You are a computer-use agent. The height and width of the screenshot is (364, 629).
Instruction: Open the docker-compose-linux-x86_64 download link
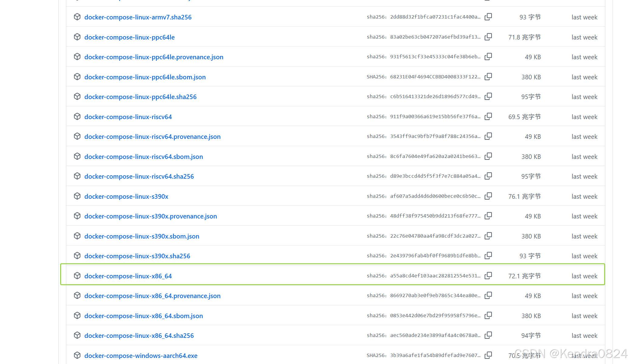pos(128,276)
